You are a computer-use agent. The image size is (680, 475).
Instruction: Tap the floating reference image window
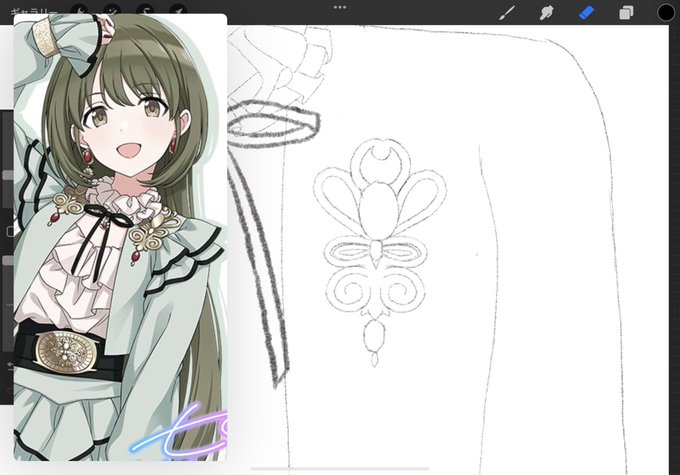pyautogui.click(x=120, y=237)
